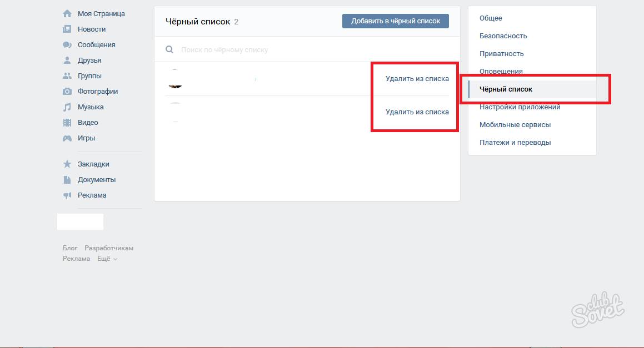Click the Фотографии camera icon
644x348 pixels.
point(67,91)
